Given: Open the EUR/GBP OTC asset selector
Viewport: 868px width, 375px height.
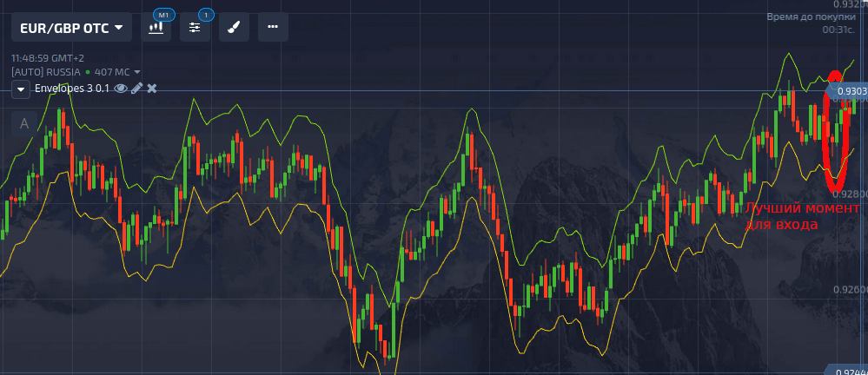Looking at the screenshot, I should (x=71, y=28).
